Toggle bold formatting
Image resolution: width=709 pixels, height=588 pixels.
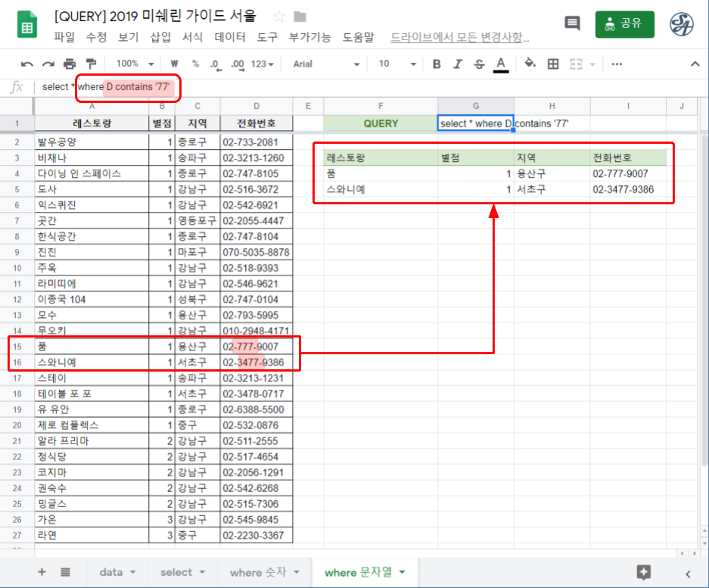(x=437, y=64)
